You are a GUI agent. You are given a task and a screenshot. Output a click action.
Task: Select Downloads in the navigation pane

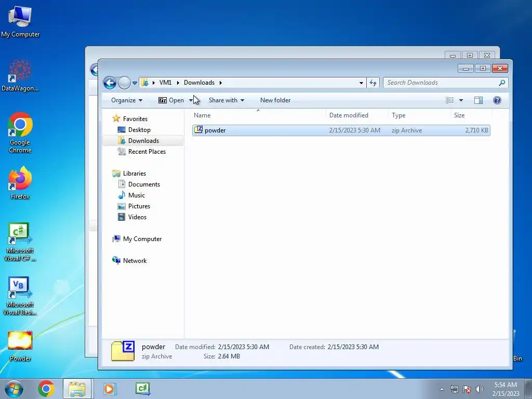click(143, 140)
